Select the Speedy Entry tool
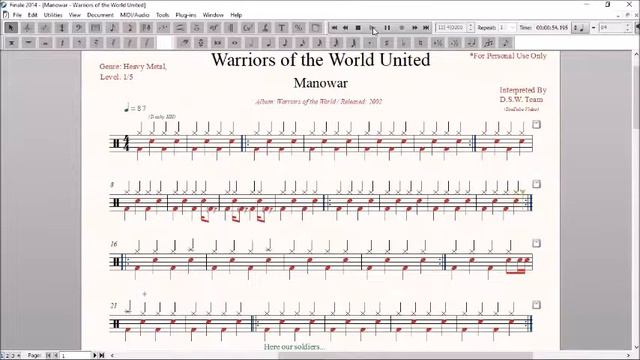640x360 pixels. click(129, 28)
